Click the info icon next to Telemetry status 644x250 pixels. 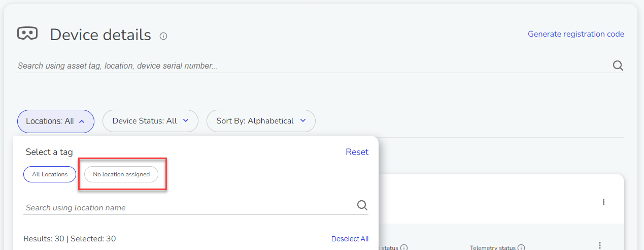coord(521,247)
